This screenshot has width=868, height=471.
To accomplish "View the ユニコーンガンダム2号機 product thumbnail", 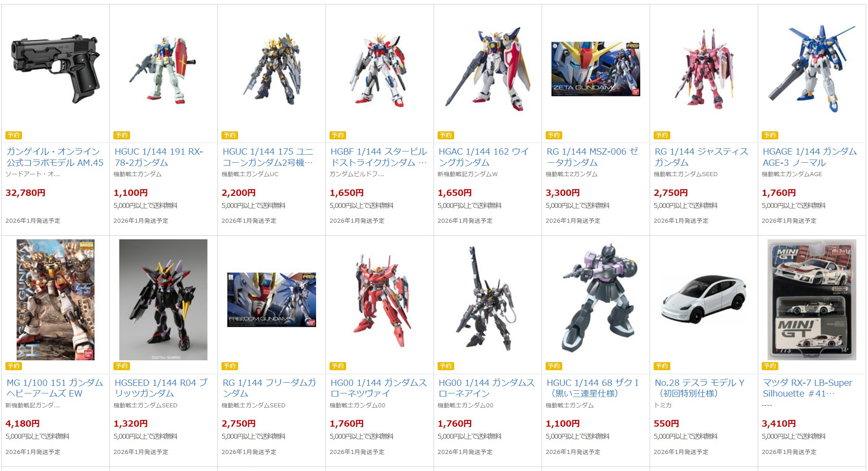I will [271, 69].
